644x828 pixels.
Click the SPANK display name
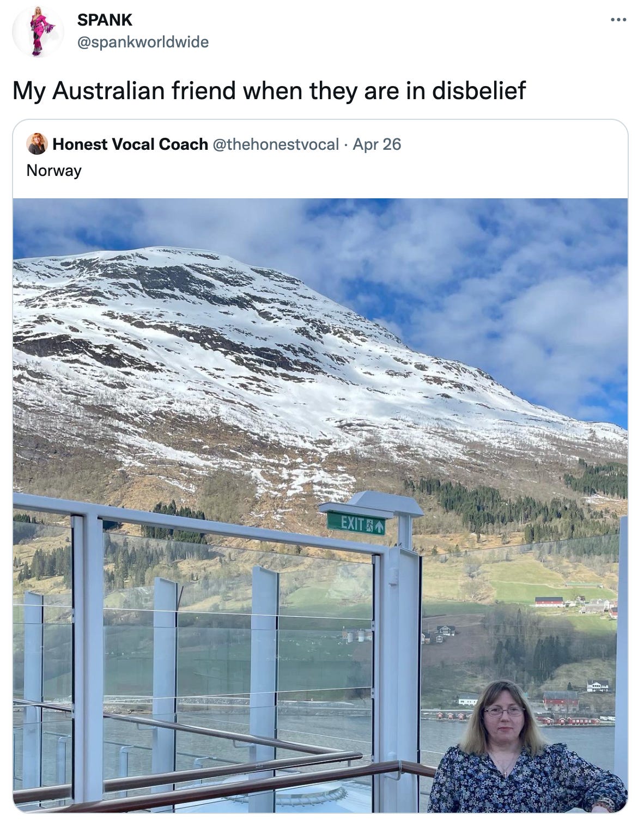[x=105, y=20]
